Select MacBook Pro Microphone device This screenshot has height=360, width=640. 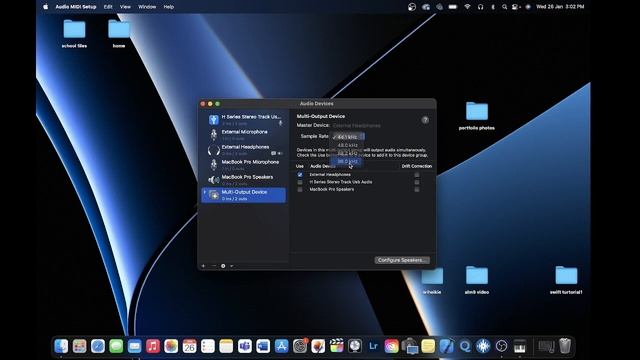click(244, 164)
